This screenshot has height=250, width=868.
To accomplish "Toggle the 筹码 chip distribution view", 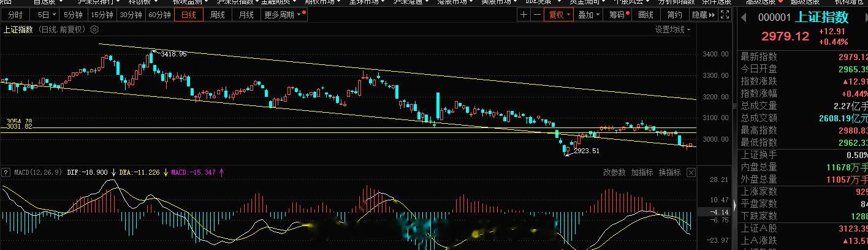I will click(x=618, y=15).
